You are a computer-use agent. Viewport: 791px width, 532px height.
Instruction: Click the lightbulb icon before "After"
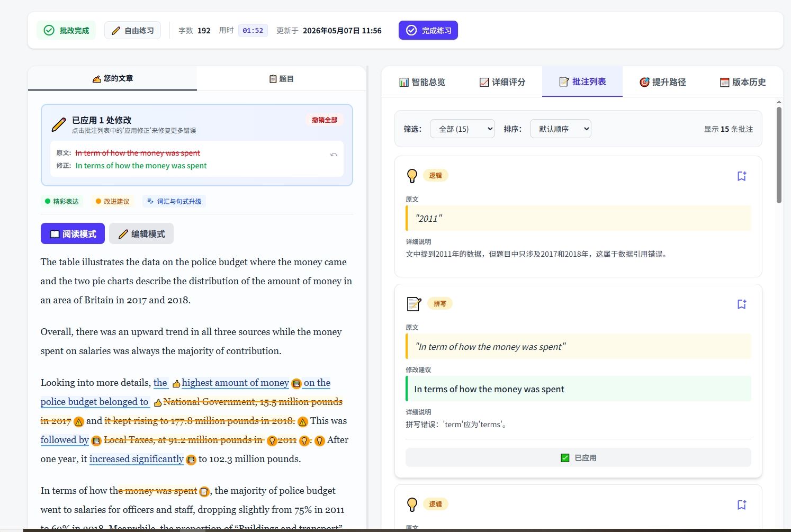click(x=320, y=440)
